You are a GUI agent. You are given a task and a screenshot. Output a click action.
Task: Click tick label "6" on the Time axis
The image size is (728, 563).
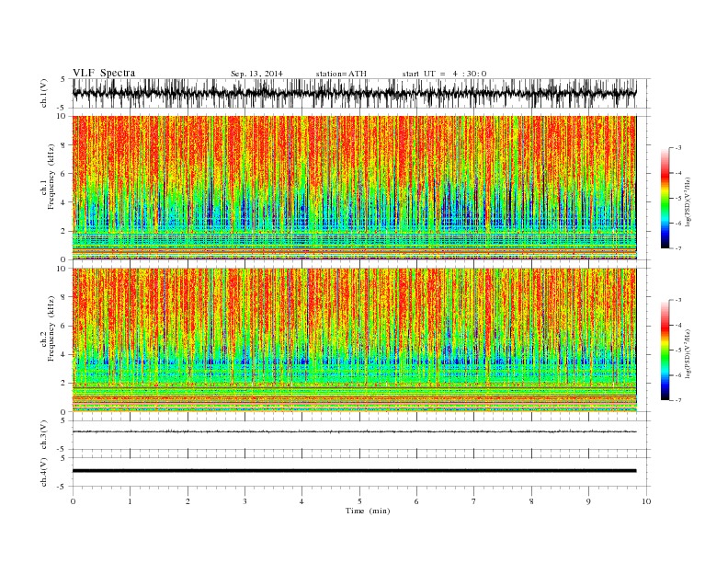click(x=416, y=501)
